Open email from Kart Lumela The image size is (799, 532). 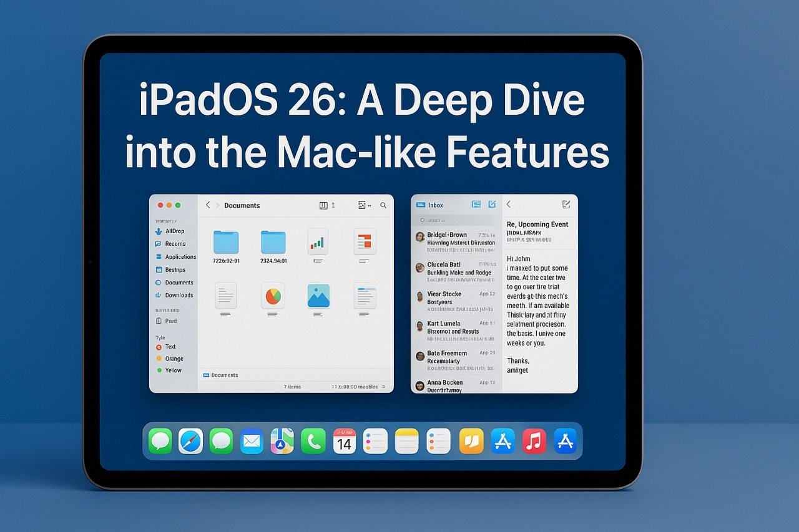pyautogui.click(x=456, y=331)
